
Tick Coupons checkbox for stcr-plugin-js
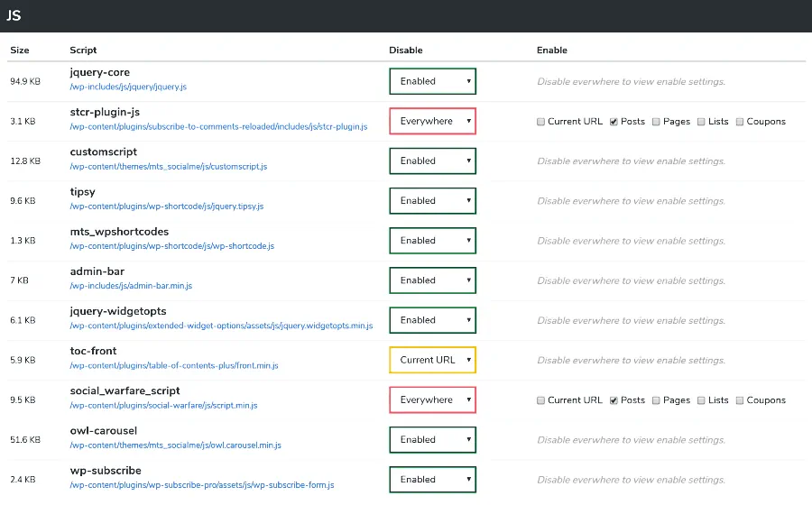click(740, 122)
